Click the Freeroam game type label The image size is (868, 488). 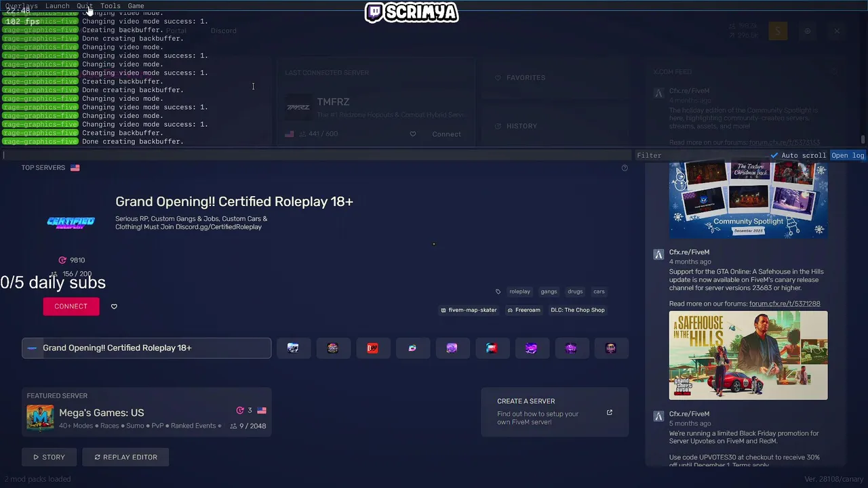click(x=524, y=310)
